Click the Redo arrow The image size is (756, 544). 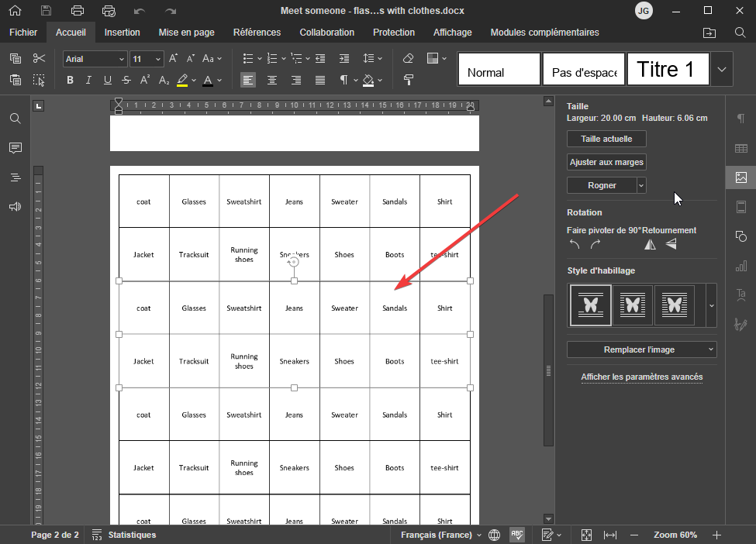pos(171,11)
